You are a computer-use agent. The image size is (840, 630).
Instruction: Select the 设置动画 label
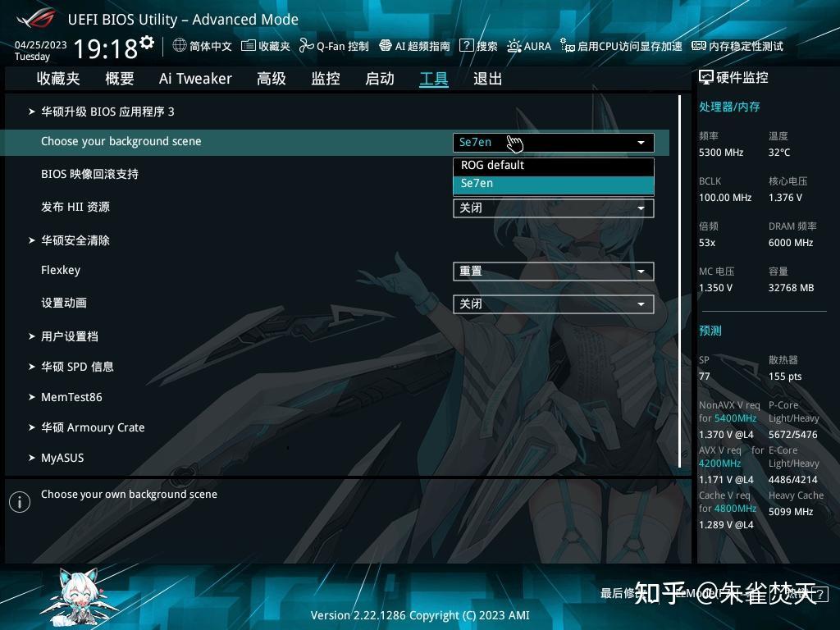[64, 303]
